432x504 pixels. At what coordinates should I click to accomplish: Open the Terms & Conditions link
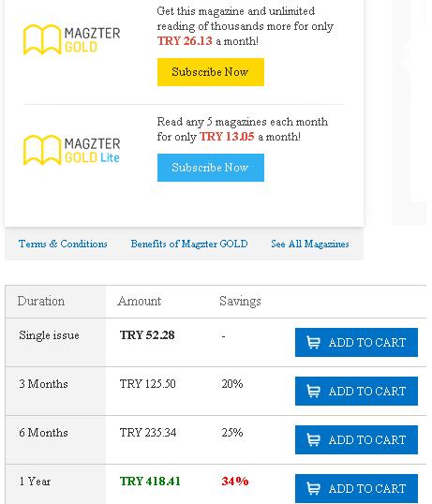point(63,244)
